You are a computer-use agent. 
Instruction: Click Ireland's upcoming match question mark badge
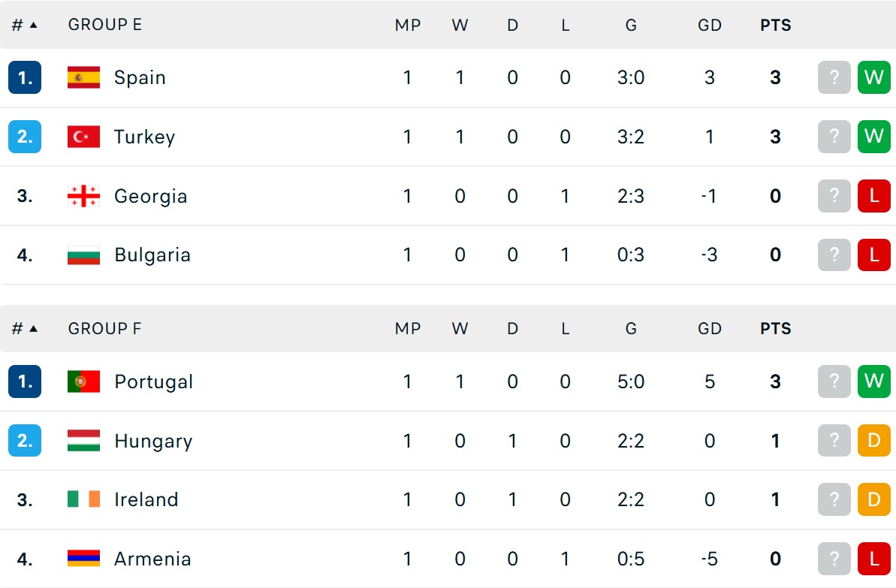(834, 499)
